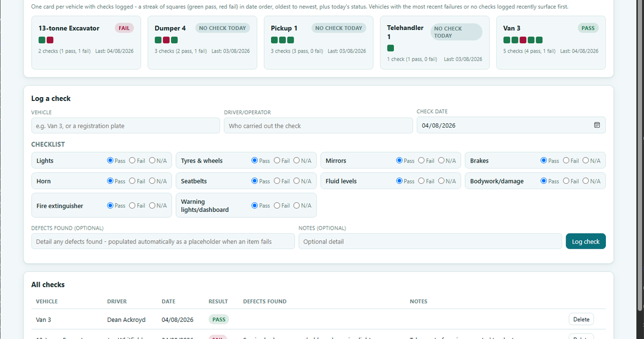Click '3 checks (3 pass, 0 fail)' on Pickup 1
The width and height of the screenshot is (644, 339).
[x=297, y=51]
